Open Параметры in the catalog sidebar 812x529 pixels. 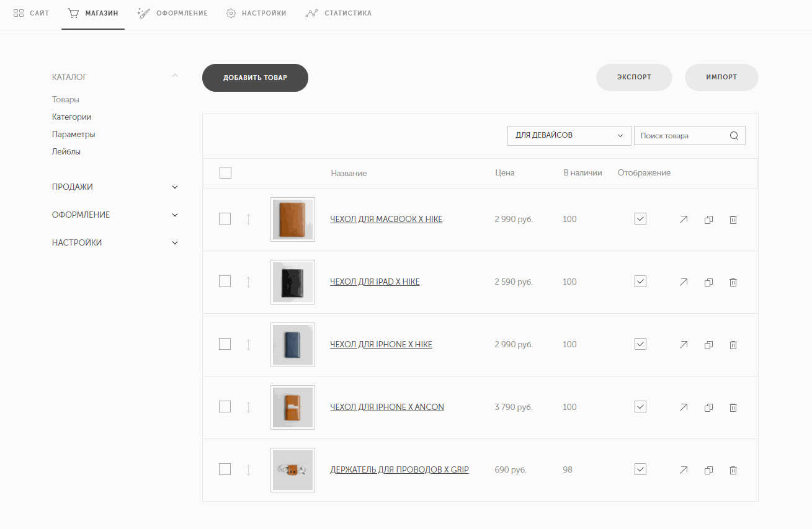point(74,135)
